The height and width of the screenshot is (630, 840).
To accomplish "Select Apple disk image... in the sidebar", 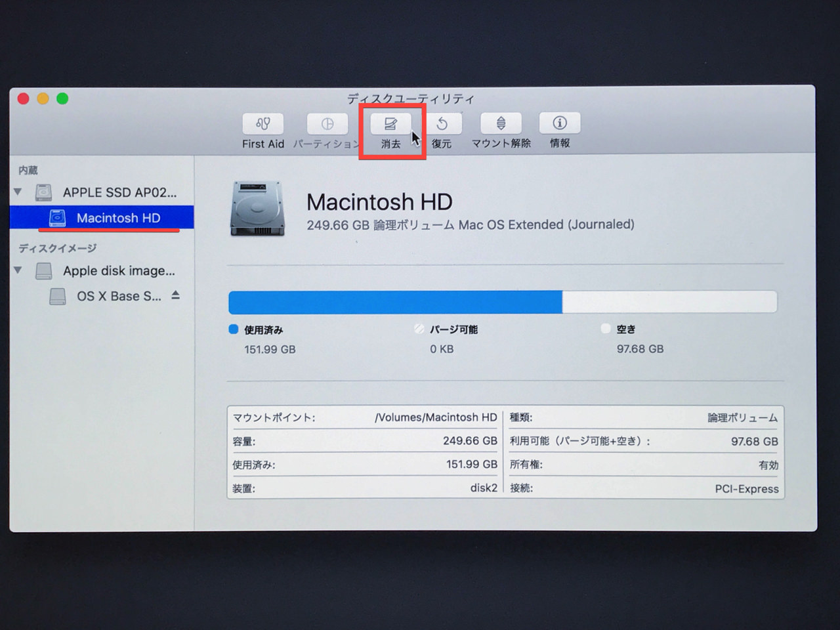I will tap(102, 270).
